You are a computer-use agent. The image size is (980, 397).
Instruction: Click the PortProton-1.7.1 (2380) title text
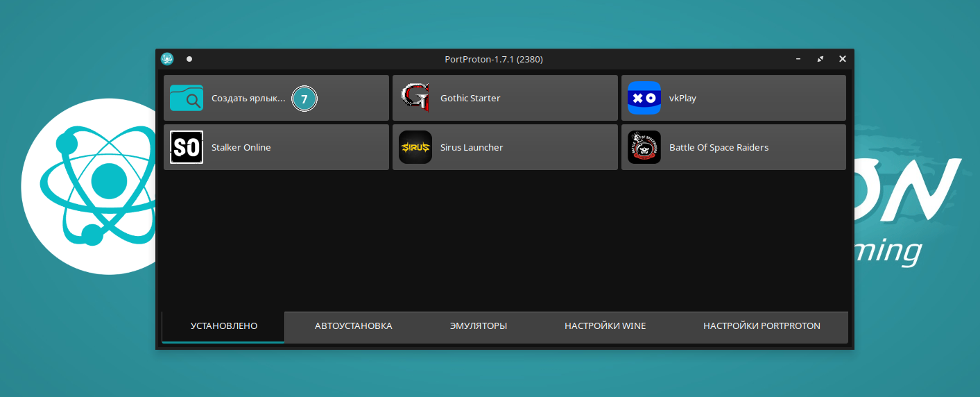click(494, 59)
